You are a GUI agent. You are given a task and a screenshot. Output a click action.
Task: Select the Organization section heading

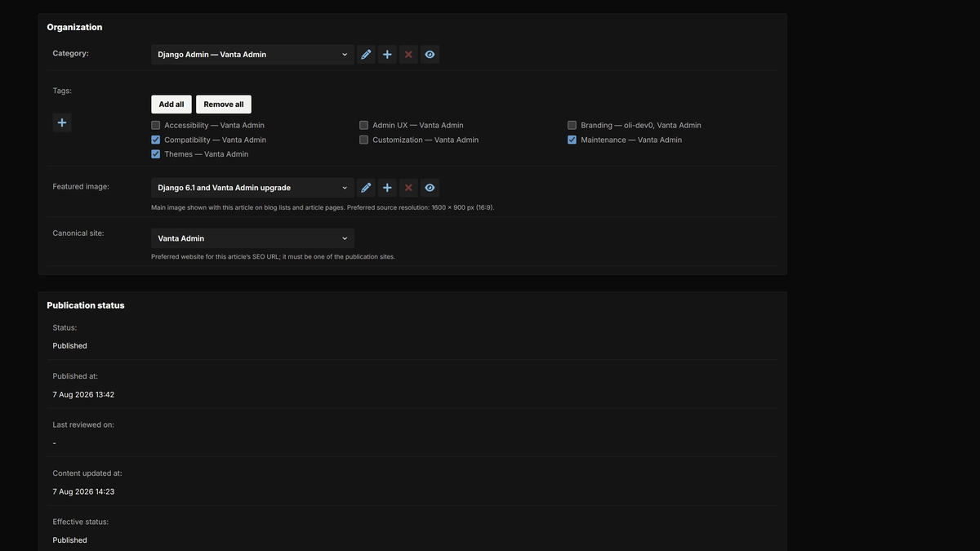[74, 27]
